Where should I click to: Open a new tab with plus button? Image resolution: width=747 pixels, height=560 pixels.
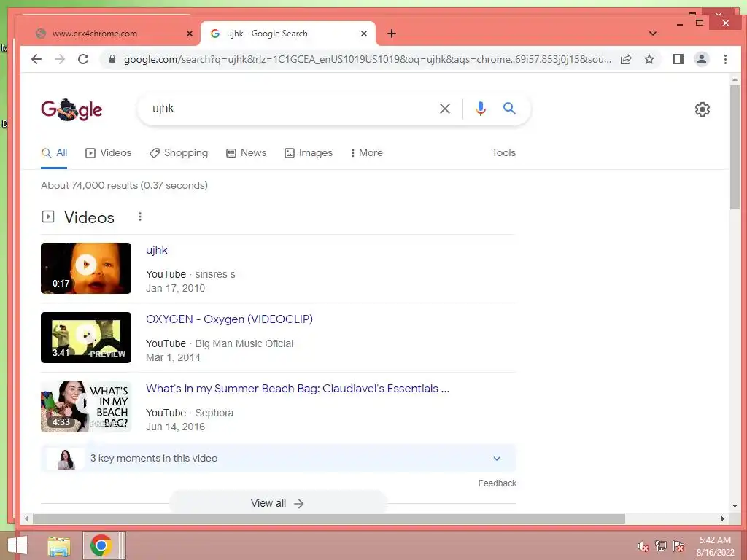point(392,34)
